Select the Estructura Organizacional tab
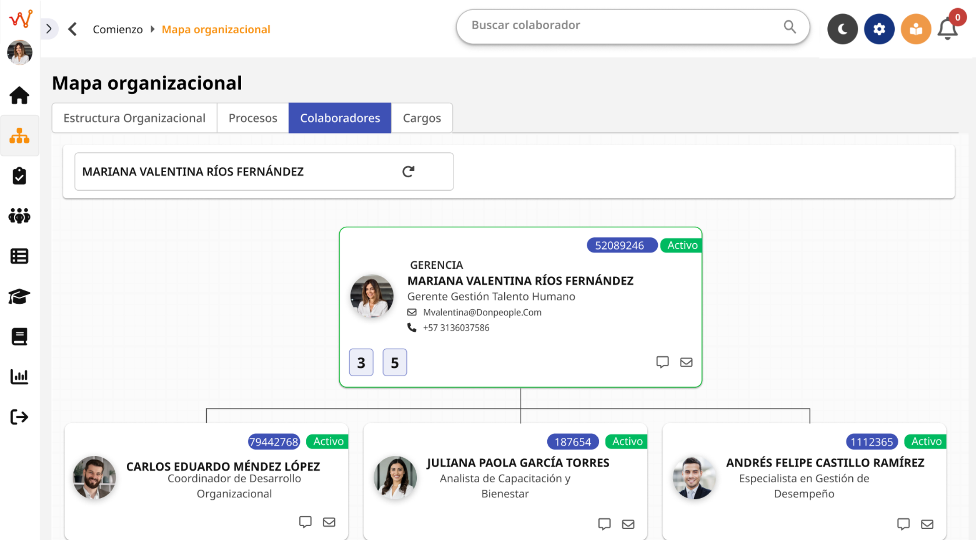Viewport: 980px width, 540px height. click(134, 118)
